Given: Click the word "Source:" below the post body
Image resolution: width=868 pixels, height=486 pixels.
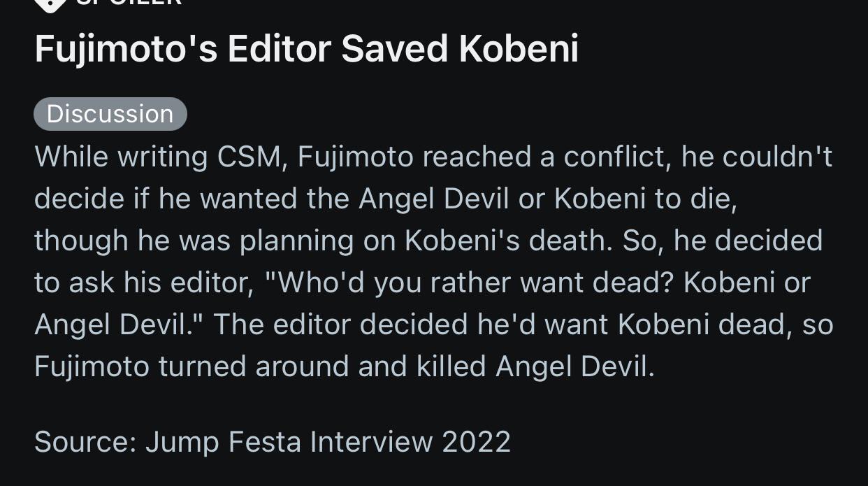Looking at the screenshot, I should 85,441.
